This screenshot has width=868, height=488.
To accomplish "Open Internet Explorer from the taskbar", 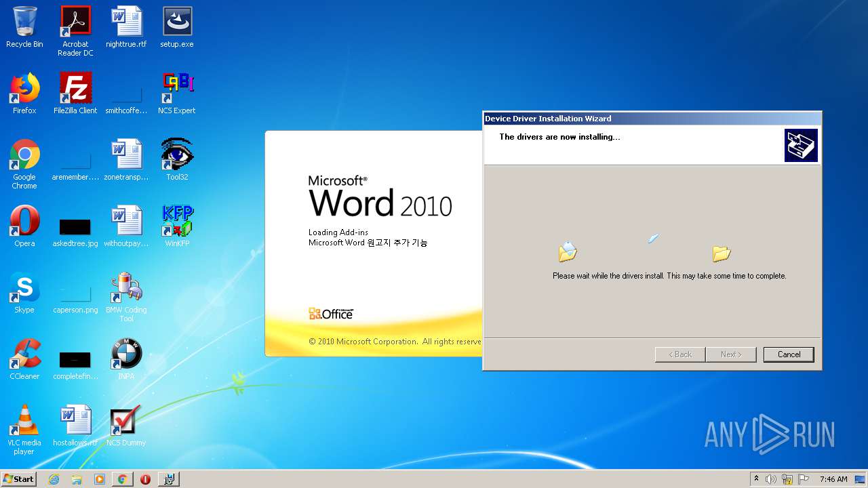I will (54, 479).
